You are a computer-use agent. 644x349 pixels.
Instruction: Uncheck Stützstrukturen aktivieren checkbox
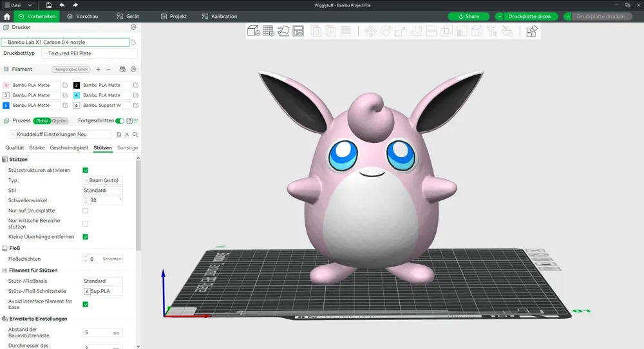(x=86, y=171)
